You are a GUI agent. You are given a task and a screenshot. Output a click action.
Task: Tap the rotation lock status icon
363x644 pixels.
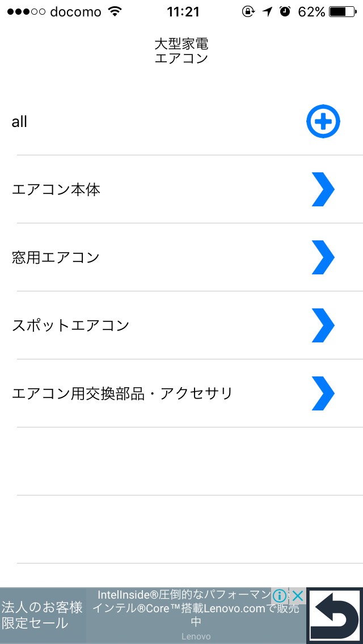[x=248, y=11]
